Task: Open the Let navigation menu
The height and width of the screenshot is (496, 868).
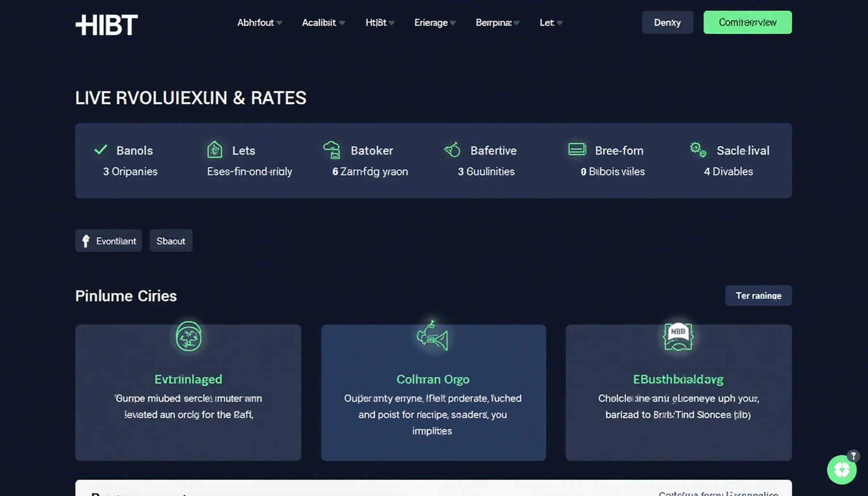Action: 551,23
